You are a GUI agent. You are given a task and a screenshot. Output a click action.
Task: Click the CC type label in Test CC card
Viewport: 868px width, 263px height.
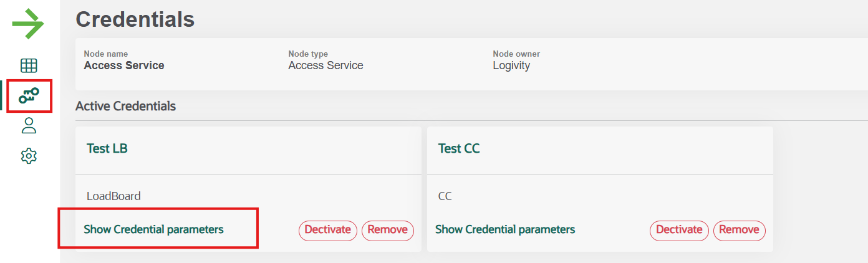[x=445, y=196]
